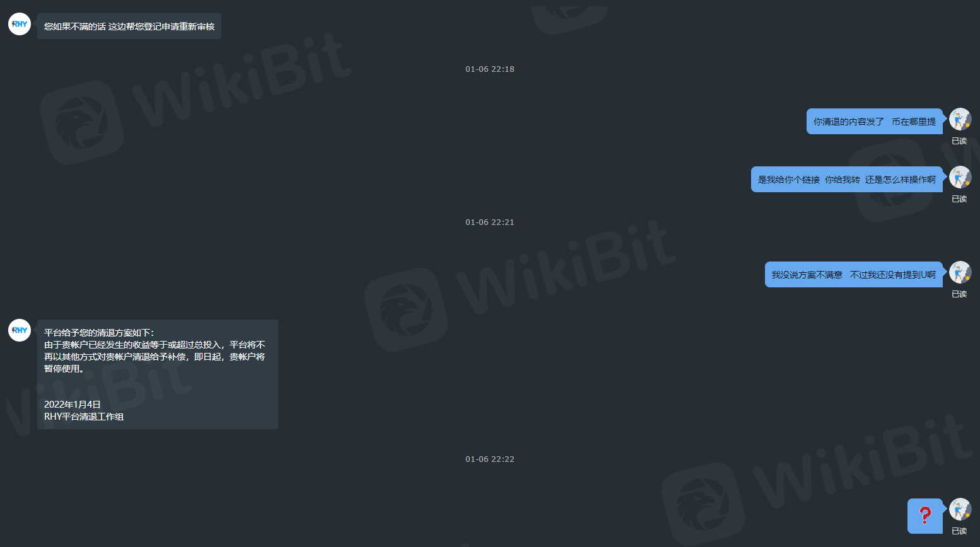Select the 是我给你个链接 message bubble

click(x=847, y=180)
